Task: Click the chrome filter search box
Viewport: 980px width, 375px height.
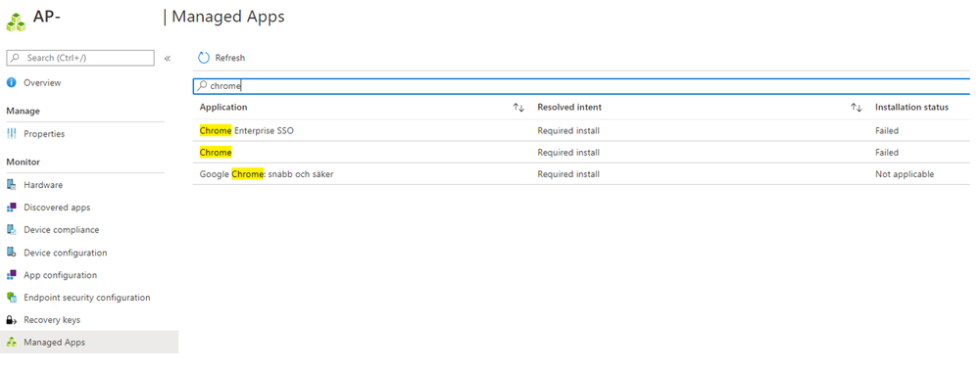Action: [x=581, y=86]
